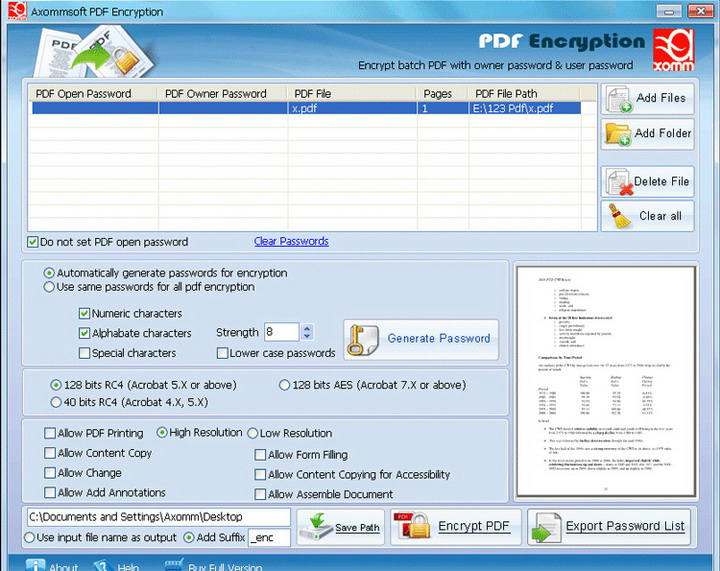Click the Strength value field
Screen dimensions: 720x571
tap(281, 332)
